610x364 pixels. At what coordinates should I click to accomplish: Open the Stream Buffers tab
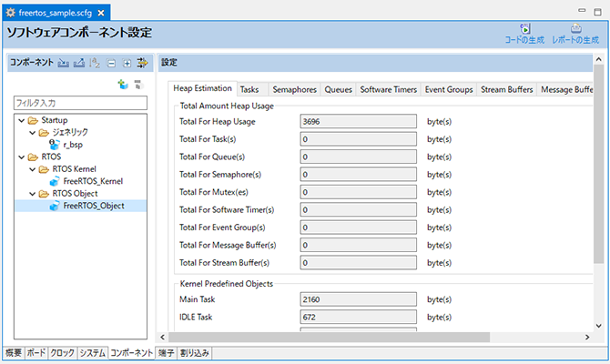click(506, 89)
